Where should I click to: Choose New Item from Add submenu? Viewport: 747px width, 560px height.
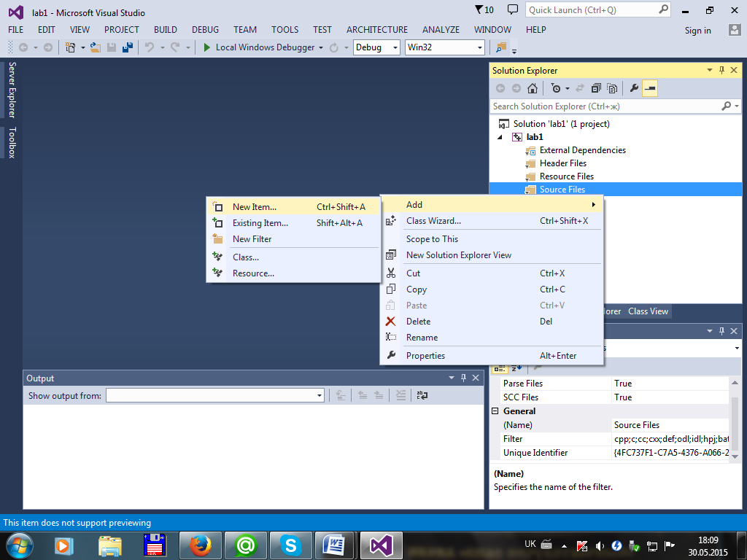[293, 207]
